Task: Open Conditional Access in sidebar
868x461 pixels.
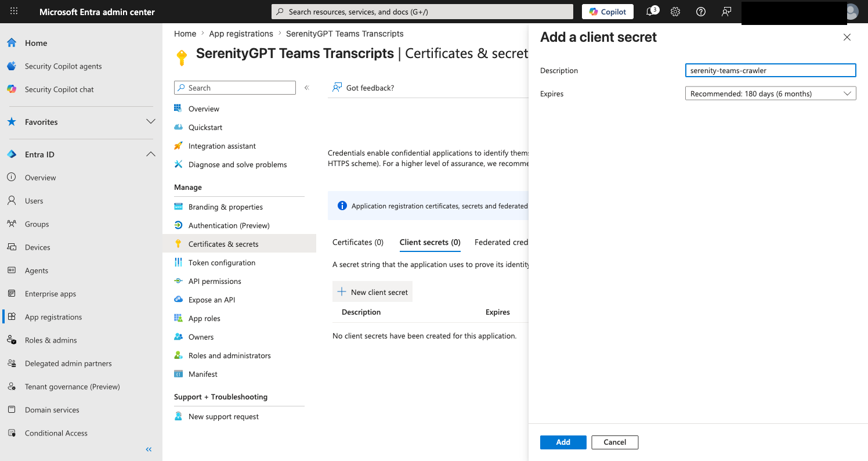Action: click(x=56, y=433)
